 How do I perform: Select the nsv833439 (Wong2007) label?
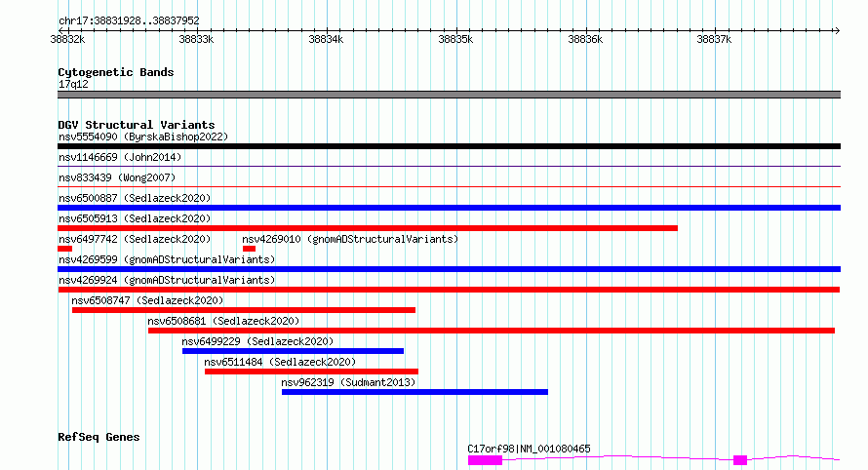[117, 177]
